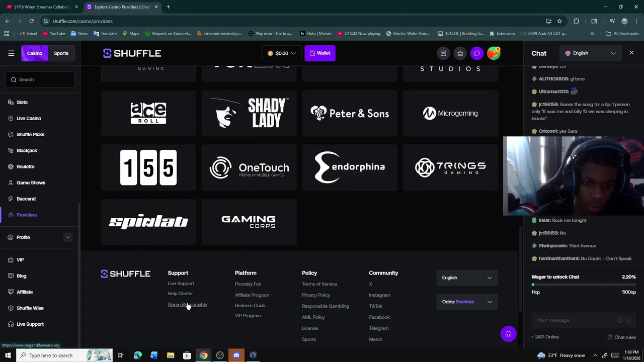Show more bookmarks with the overflow chevron
The width and height of the screenshot is (644, 362).
(592, 34)
